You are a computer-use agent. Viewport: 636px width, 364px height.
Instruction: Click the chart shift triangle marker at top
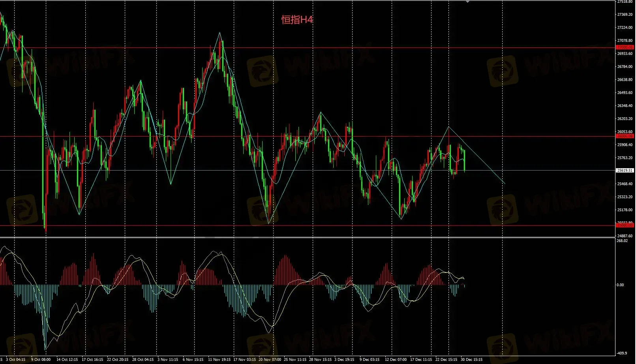(x=467, y=2)
